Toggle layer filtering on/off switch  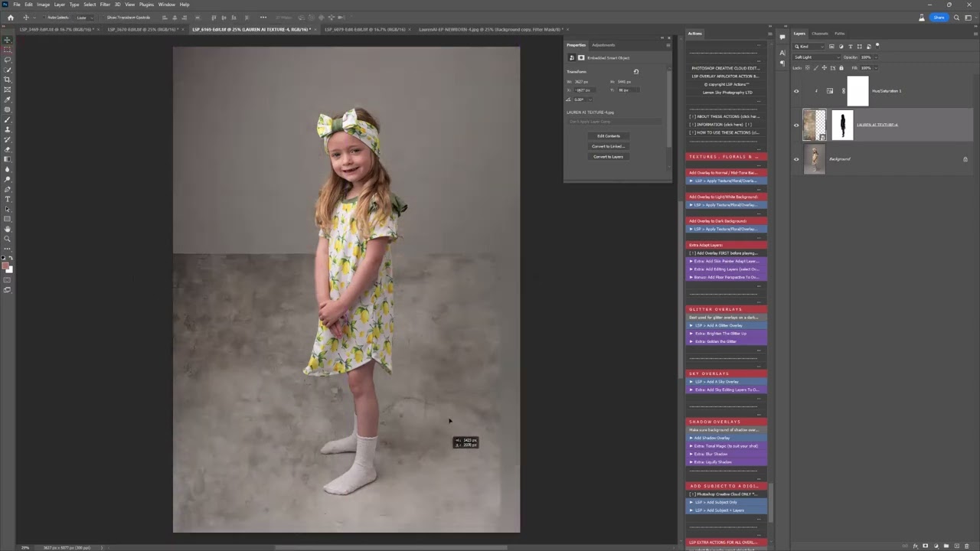coord(877,46)
